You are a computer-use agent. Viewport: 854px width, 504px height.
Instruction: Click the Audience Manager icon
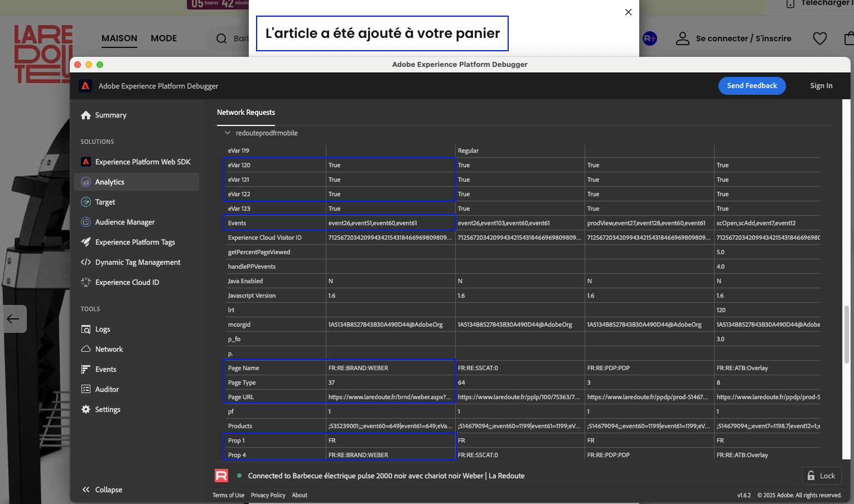(x=86, y=222)
